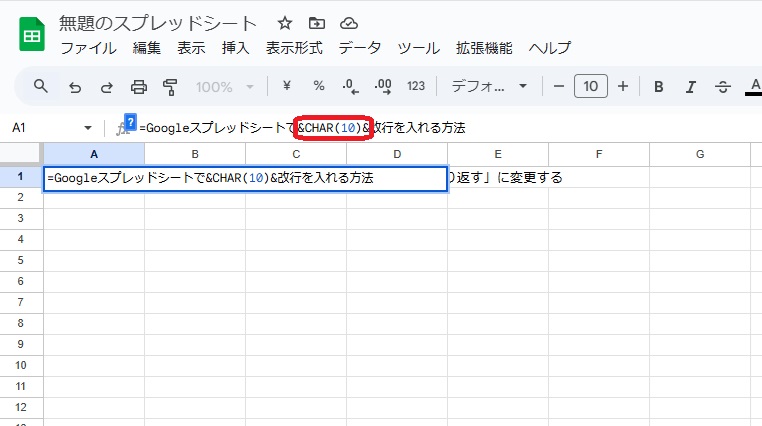Toggle strikethrough formatting
The width and height of the screenshot is (762, 426).
[723, 87]
